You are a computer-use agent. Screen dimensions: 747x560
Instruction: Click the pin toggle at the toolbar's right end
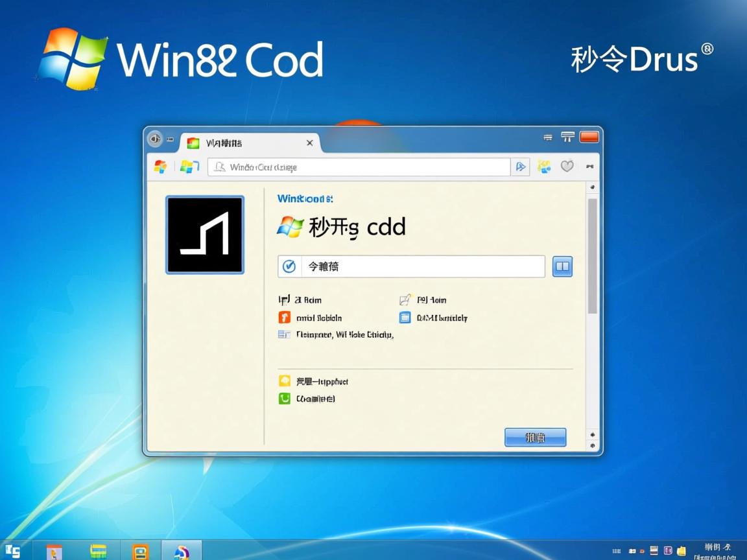(589, 167)
